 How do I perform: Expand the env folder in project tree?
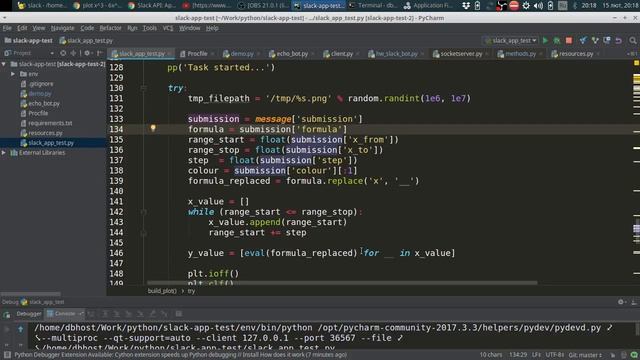[13, 74]
